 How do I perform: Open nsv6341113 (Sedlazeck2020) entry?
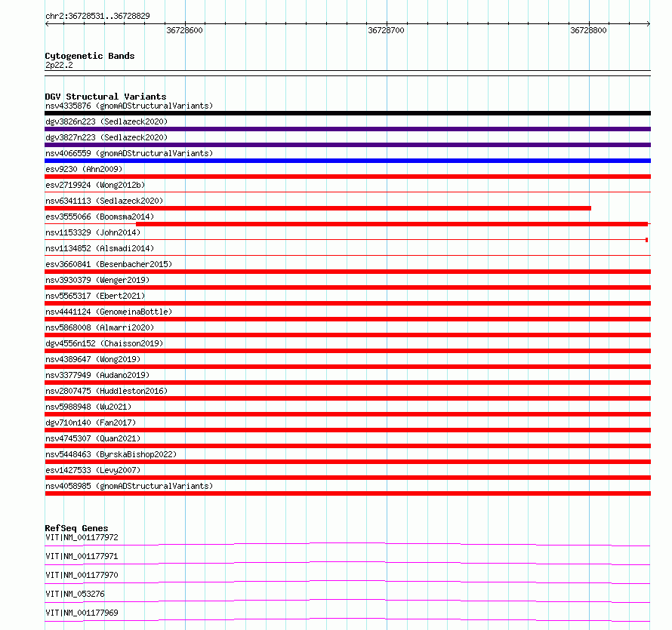click(104, 201)
